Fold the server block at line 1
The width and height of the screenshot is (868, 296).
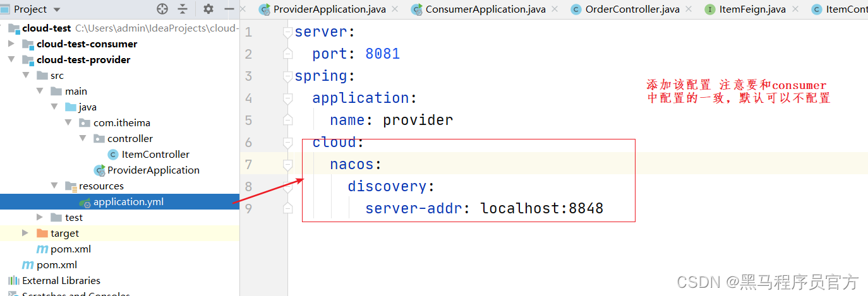coord(288,32)
